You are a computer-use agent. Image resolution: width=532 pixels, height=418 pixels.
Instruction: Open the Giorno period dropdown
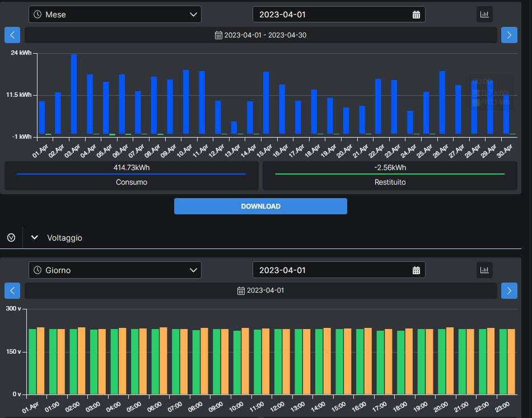115,270
